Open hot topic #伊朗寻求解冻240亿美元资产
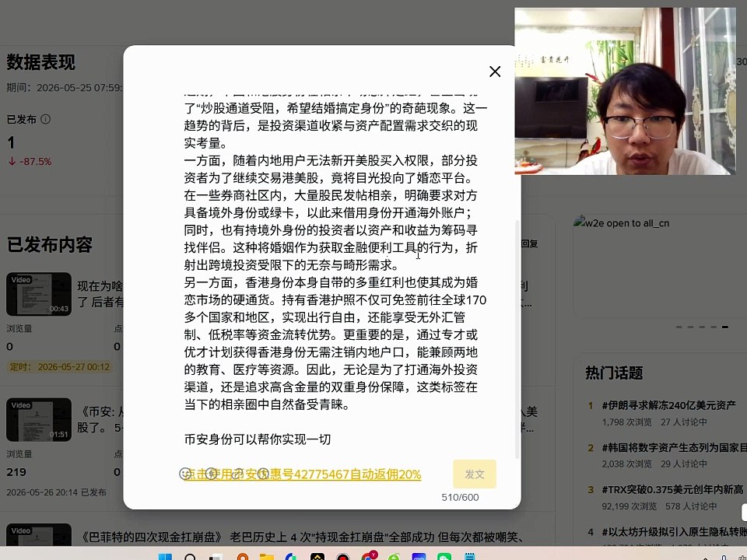The width and height of the screenshot is (747, 560). click(x=668, y=405)
